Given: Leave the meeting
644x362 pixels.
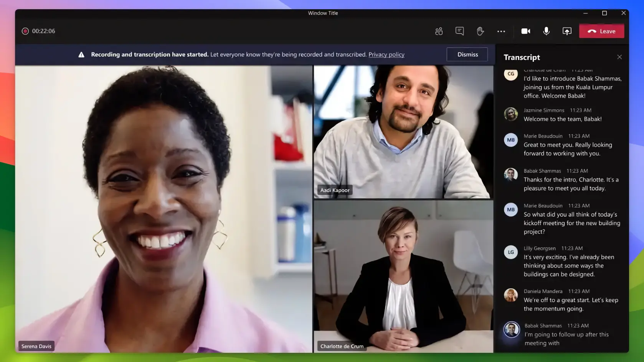Looking at the screenshot, I should coord(601,31).
